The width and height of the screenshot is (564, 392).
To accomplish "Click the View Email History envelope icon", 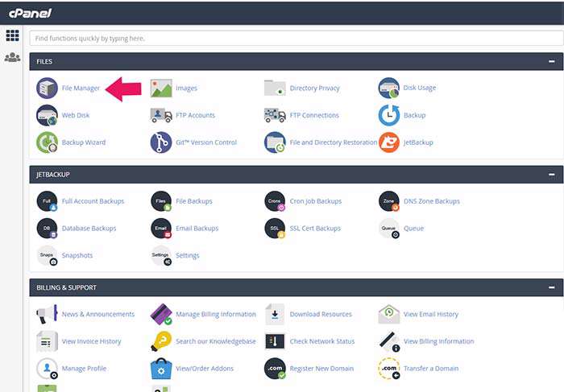I will point(389,315).
